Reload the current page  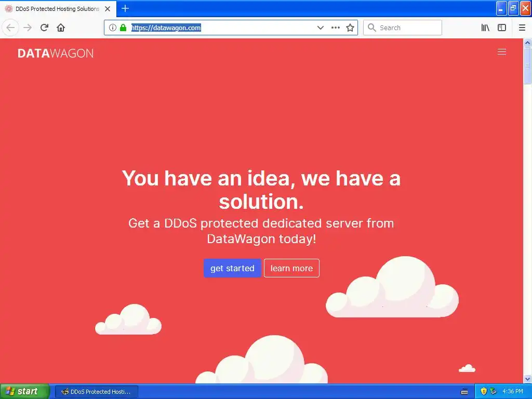[44, 28]
